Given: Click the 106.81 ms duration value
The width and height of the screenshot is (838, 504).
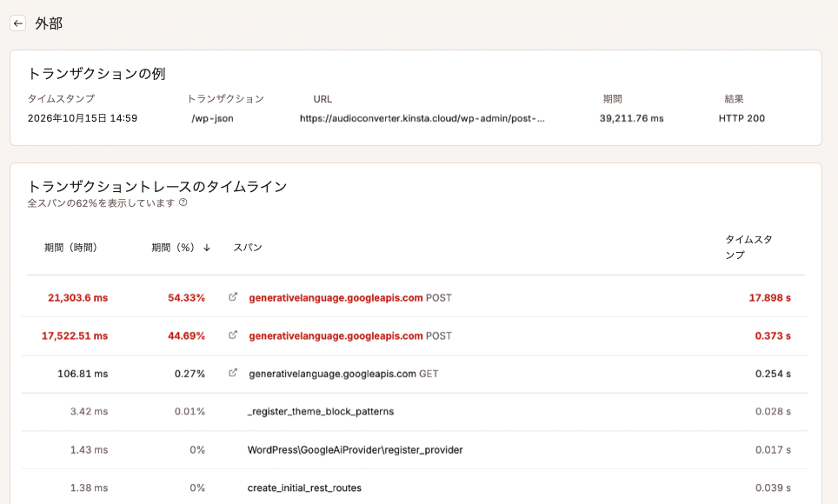Looking at the screenshot, I should (83, 374).
